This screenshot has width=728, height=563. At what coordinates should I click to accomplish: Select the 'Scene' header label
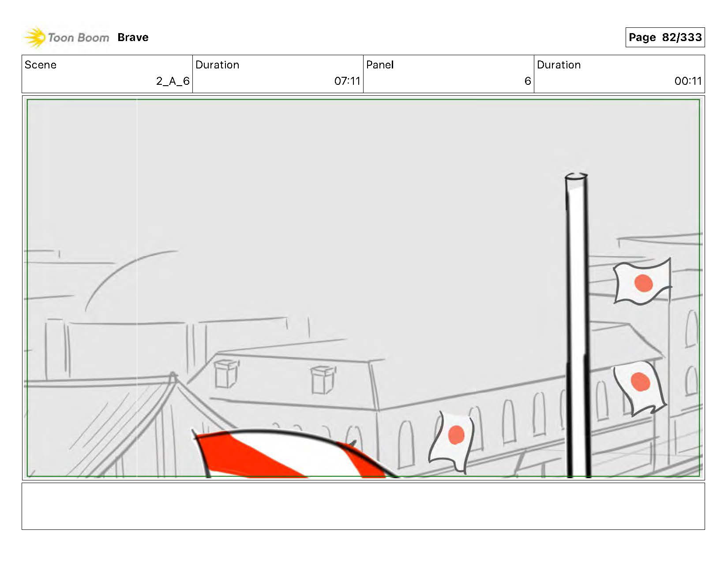(x=41, y=65)
